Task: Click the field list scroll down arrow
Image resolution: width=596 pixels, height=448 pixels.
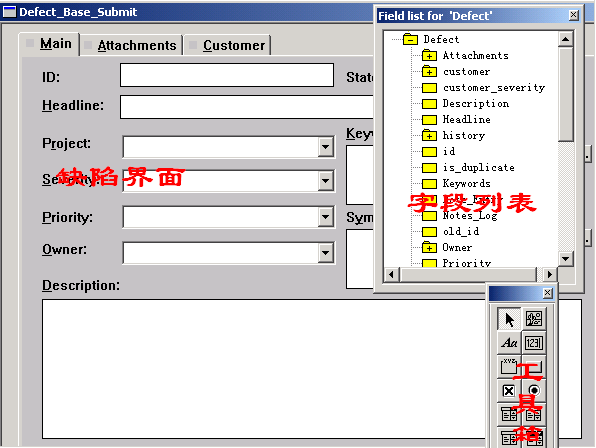Action: click(x=566, y=259)
